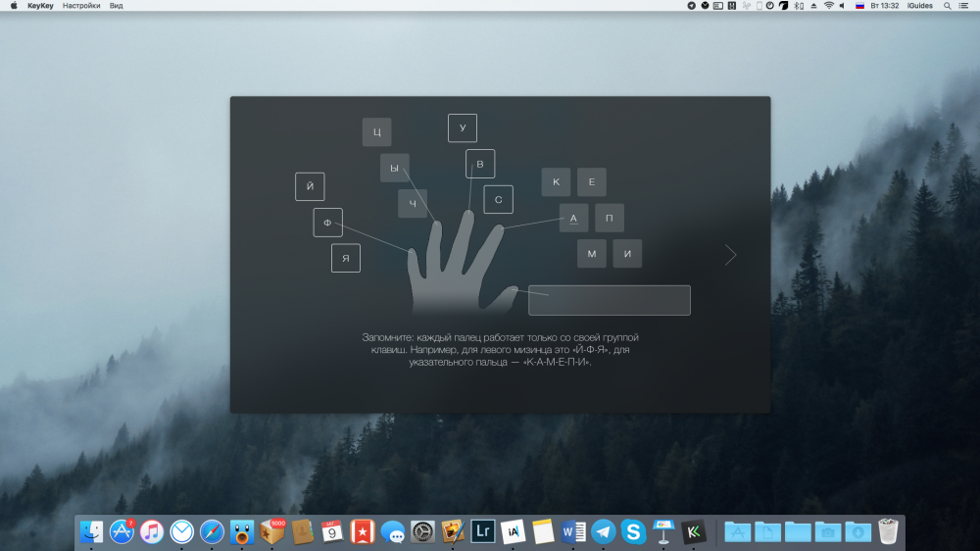The width and height of the screenshot is (980, 551).
Task: Open the Вид menu
Action: pyautogui.click(x=117, y=6)
